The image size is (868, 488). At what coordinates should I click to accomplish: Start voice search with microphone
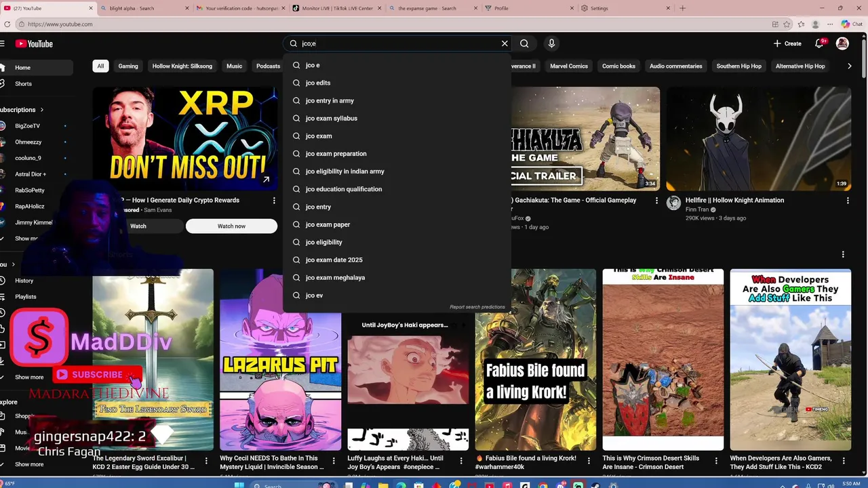pos(551,43)
